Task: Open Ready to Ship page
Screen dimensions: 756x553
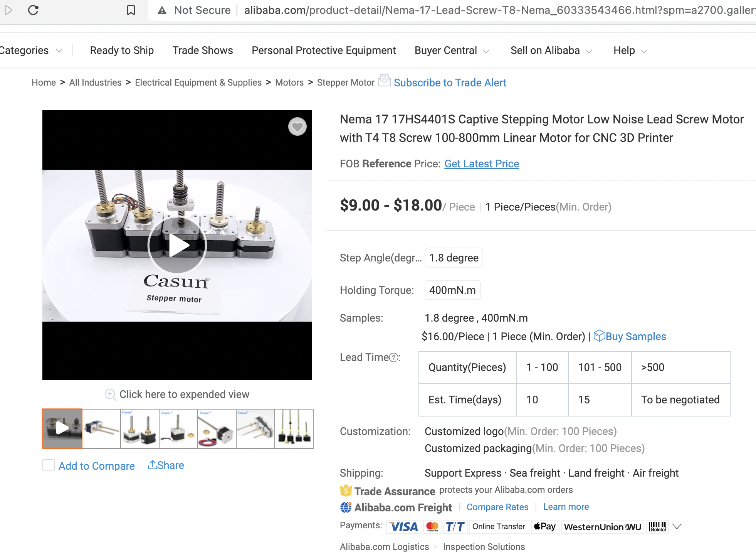Action: (122, 51)
